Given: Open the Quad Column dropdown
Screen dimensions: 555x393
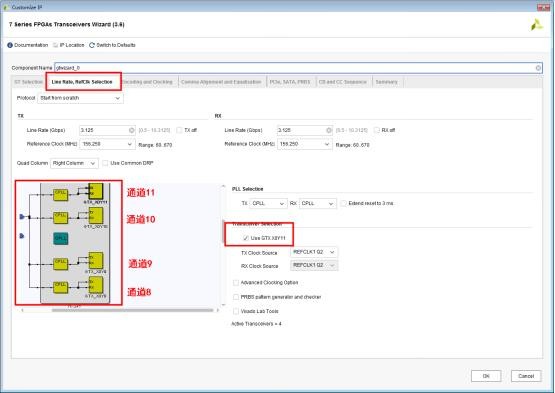Looking at the screenshot, I should (x=74, y=163).
